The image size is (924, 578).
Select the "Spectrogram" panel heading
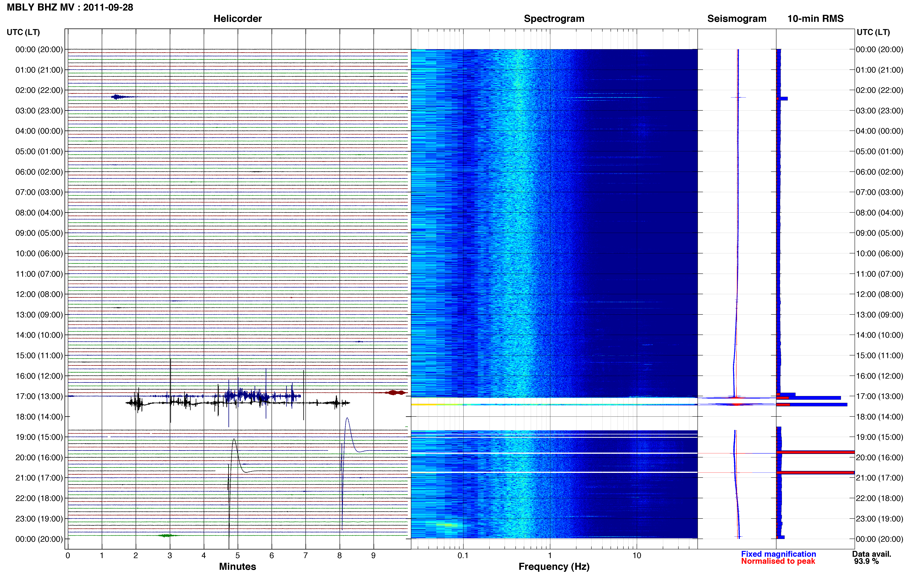click(x=554, y=19)
